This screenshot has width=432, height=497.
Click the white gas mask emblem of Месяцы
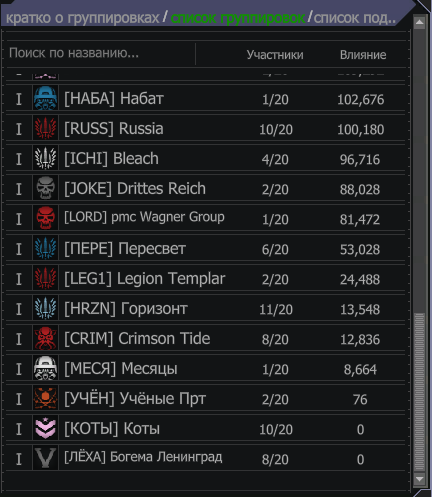45,368
